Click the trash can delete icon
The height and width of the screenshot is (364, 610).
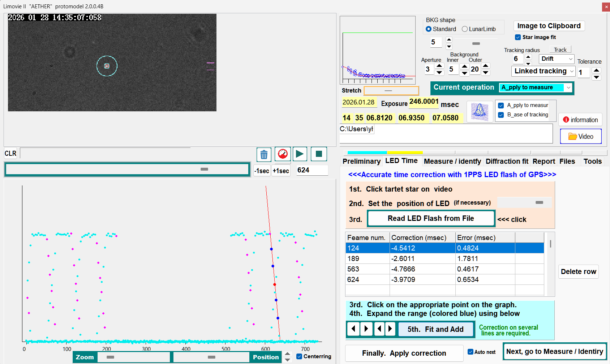(x=264, y=154)
